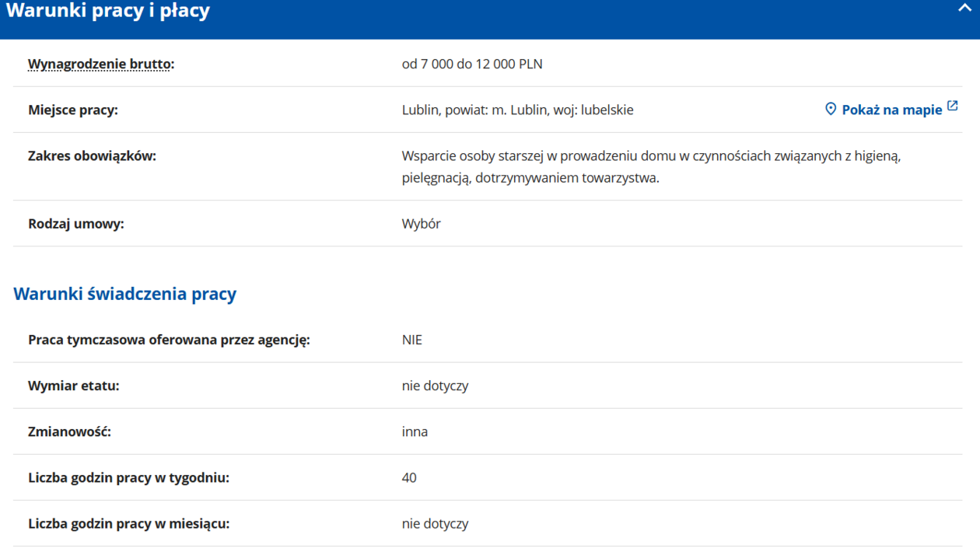Image resolution: width=980 pixels, height=548 pixels.
Task: Collapse the Warunki pracy i płacy section
Action: (x=964, y=9)
